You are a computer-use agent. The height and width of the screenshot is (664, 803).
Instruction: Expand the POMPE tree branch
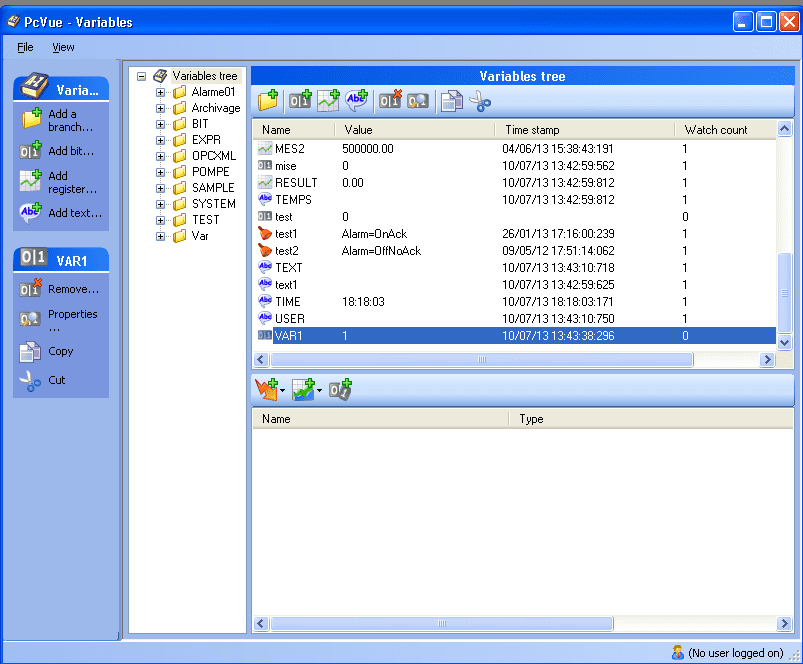coord(160,172)
